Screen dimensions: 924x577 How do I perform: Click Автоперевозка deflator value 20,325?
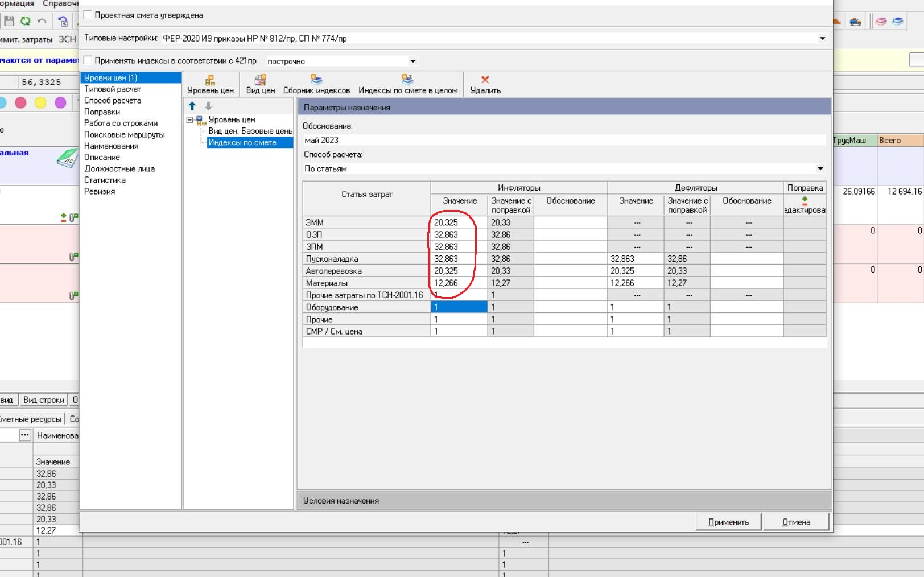coord(635,271)
